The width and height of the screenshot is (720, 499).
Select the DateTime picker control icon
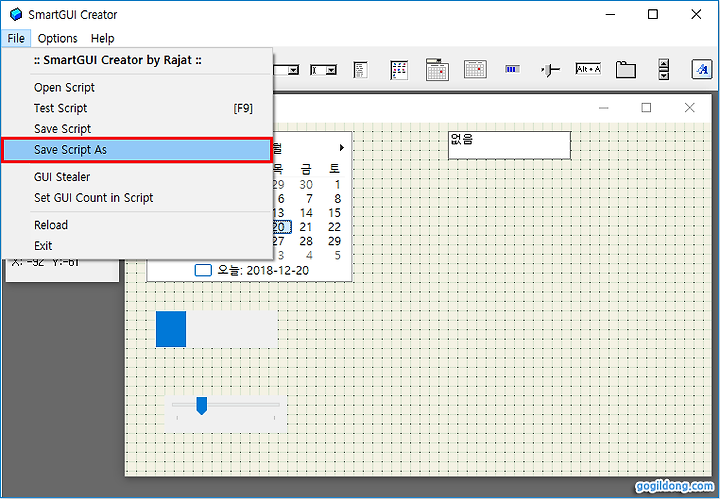(437, 69)
